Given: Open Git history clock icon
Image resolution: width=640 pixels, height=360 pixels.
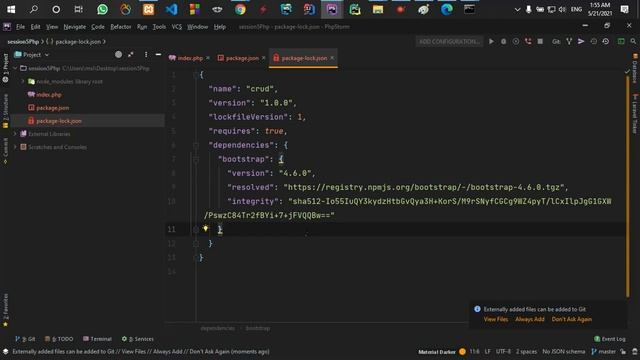Looking at the screenshot, I should [593, 41].
